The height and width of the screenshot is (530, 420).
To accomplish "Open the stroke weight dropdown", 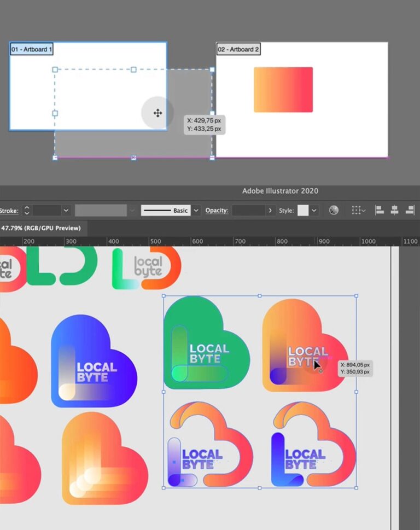I will 66,210.
